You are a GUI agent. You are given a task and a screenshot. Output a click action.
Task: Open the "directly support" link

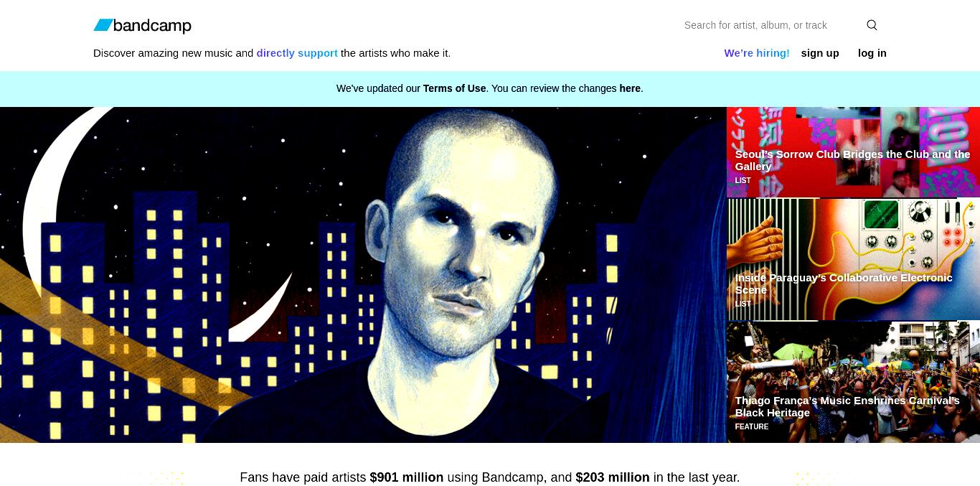click(x=297, y=53)
